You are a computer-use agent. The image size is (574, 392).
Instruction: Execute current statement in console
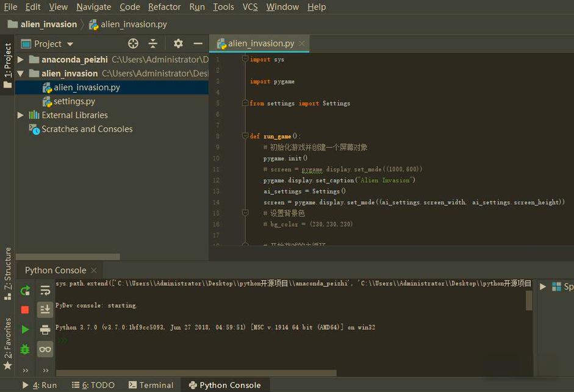(x=25, y=329)
